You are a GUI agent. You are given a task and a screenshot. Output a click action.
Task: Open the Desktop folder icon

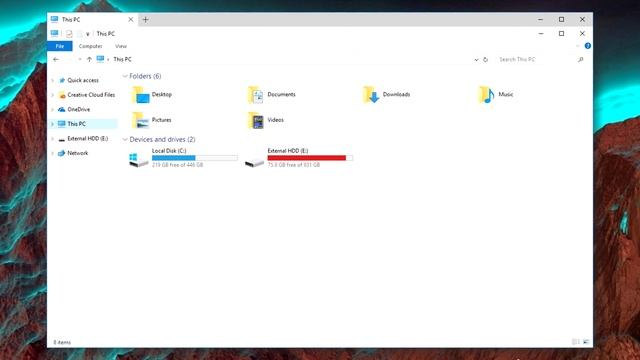tap(141, 95)
